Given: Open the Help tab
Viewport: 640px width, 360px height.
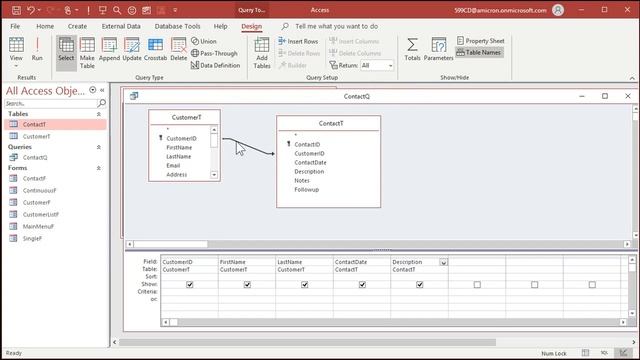Looking at the screenshot, I should pyautogui.click(x=220, y=26).
